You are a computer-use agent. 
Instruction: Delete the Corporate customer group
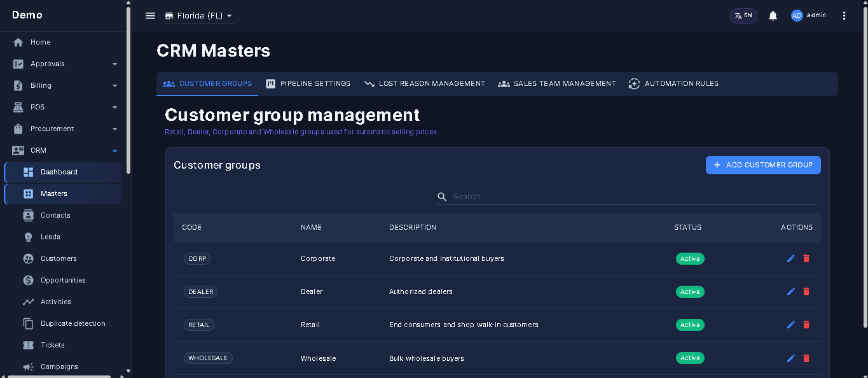point(806,258)
